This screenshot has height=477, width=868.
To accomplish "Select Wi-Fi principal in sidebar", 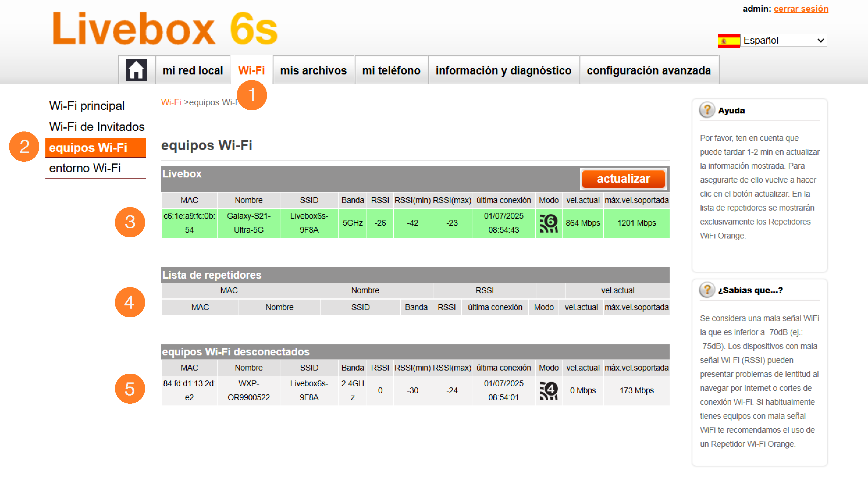I will [x=87, y=106].
